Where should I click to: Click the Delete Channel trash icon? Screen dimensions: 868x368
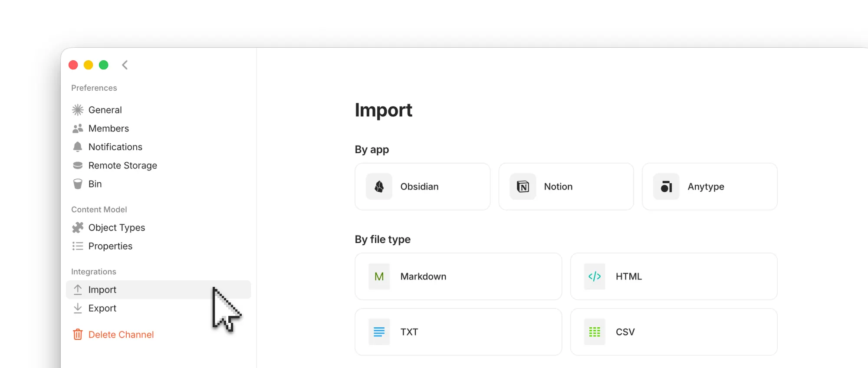78,335
